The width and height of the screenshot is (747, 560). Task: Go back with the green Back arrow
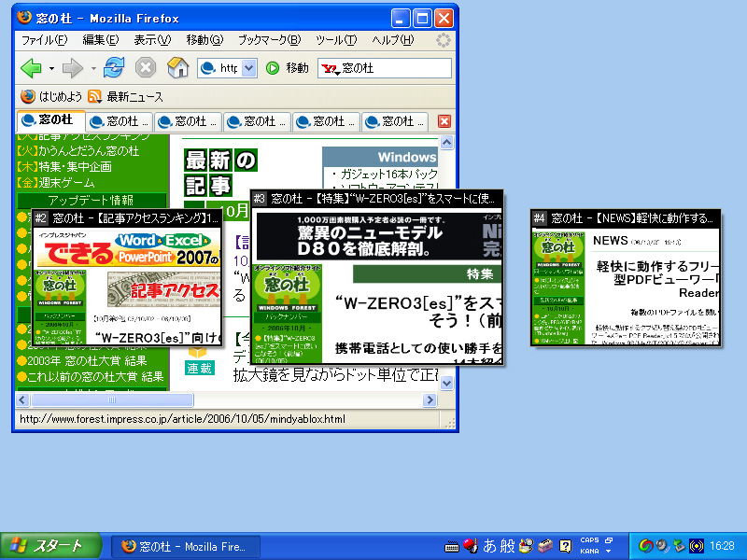(32, 68)
